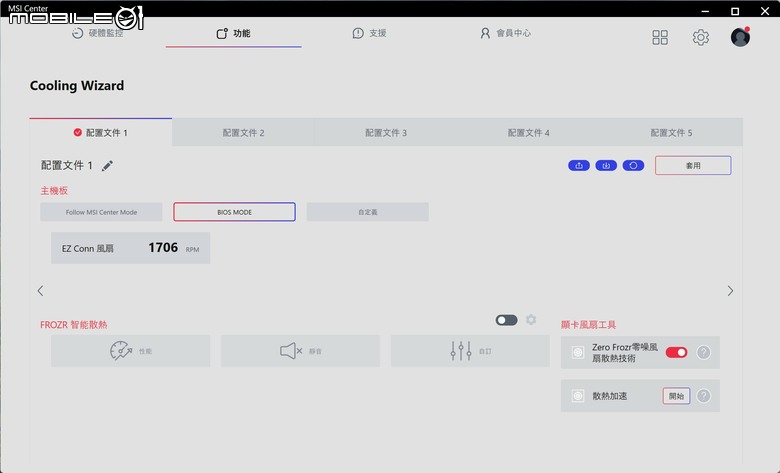Image resolution: width=780 pixels, height=473 pixels.
Task: Open help for 散熱加速
Action: click(703, 396)
